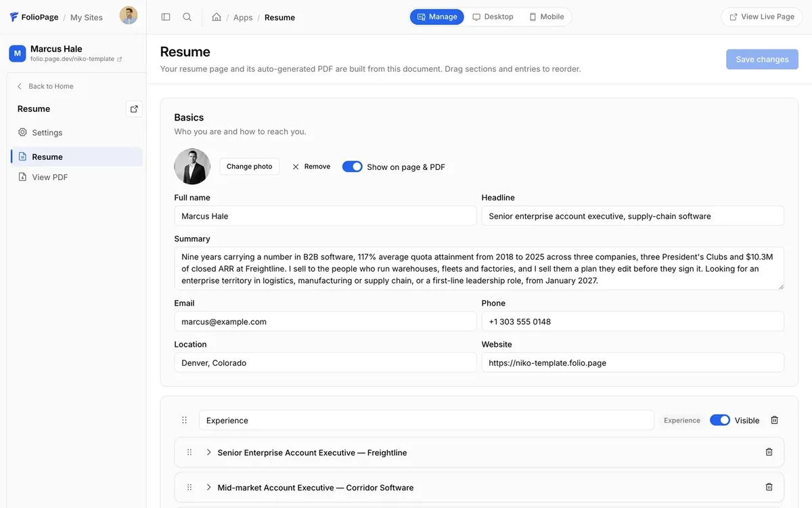The width and height of the screenshot is (812, 508).
Task: Select Resume in the sidebar menu
Action: 76,156
